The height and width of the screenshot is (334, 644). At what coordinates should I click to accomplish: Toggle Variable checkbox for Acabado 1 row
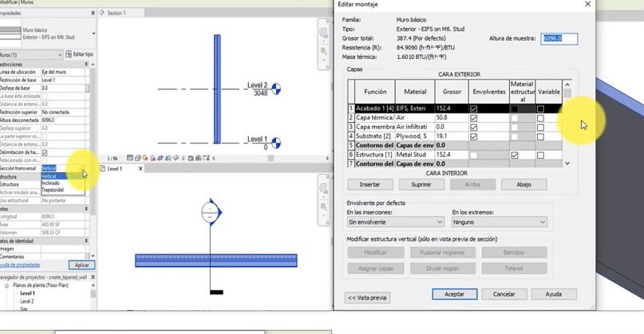click(540, 108)
